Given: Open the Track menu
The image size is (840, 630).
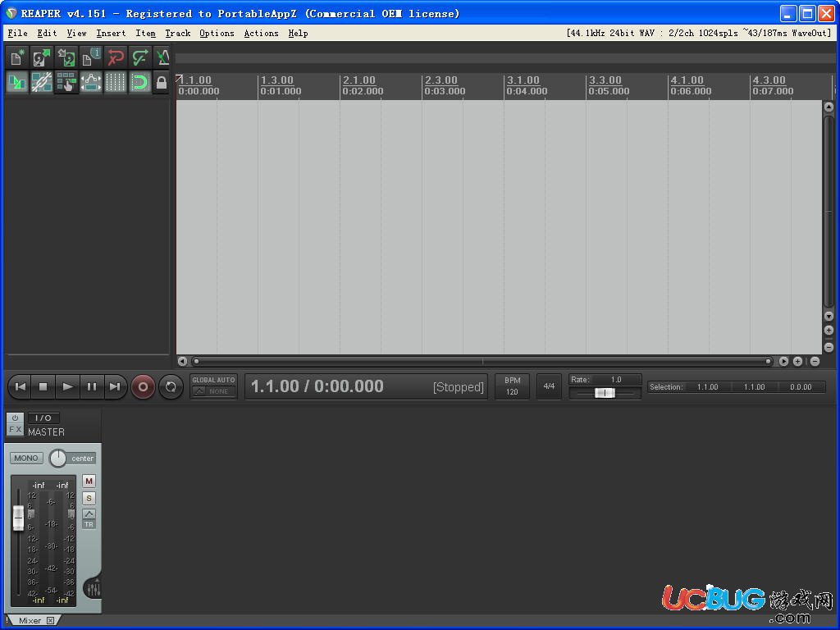Looking at the screenshot, I should (178, 33).
